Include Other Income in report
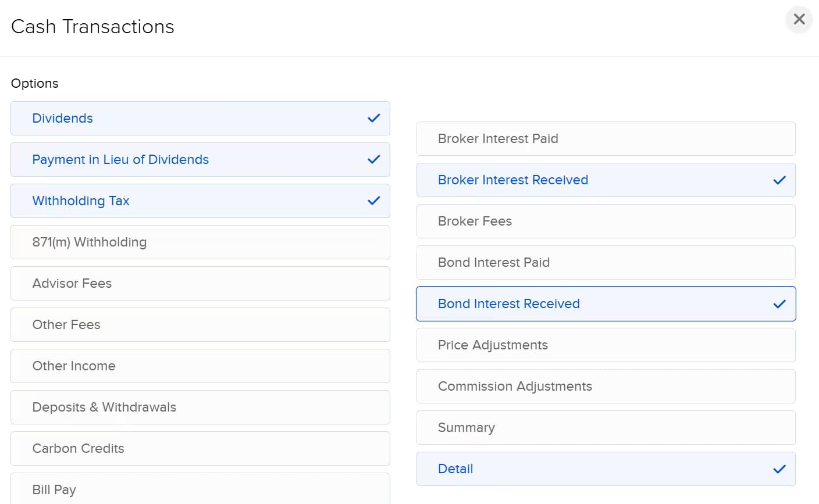This screenshot has height=504, width=819. coord(200,366)
